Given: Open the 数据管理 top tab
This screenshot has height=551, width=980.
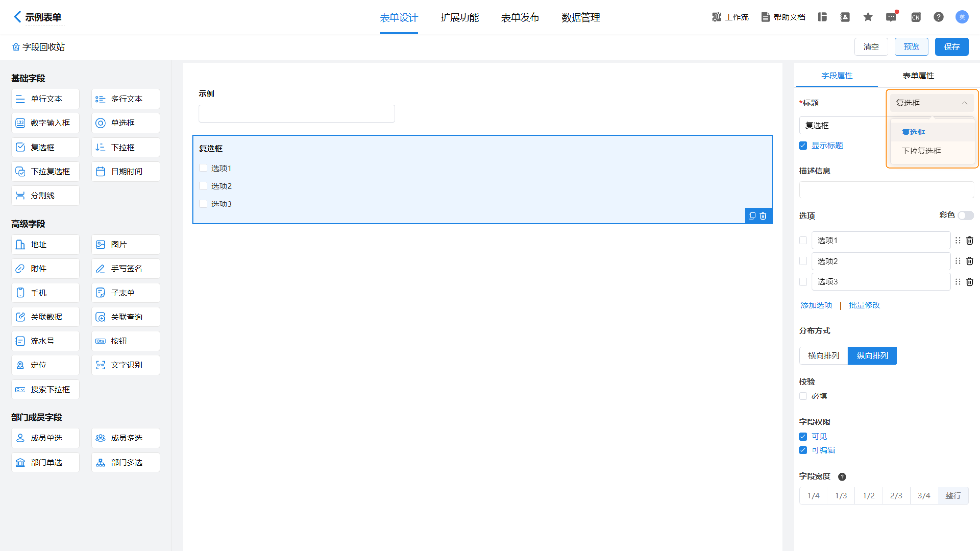Looking at the screenshot, I should coord(581,18).
